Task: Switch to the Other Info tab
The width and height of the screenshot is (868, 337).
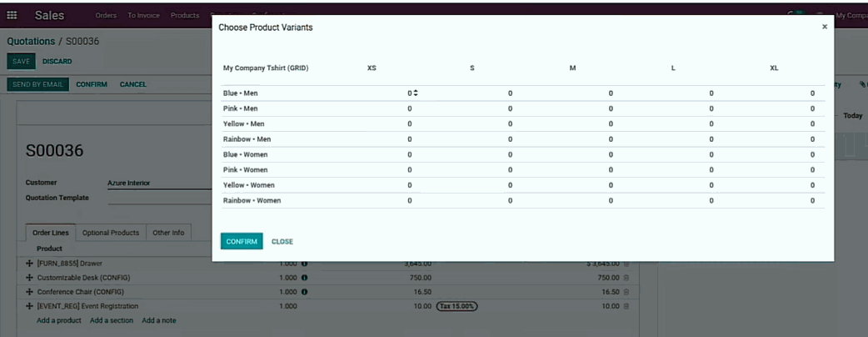Action: point(168,233)
